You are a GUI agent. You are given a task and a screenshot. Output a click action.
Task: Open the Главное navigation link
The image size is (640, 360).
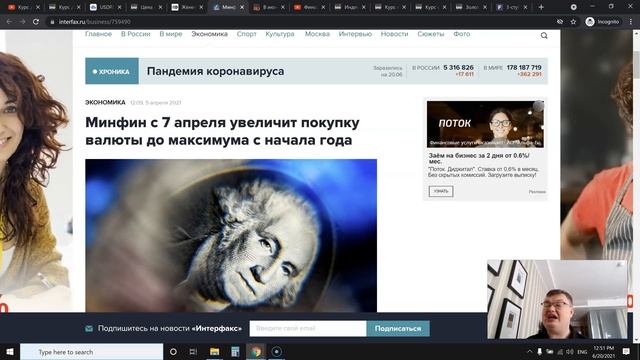coord(98,34)
